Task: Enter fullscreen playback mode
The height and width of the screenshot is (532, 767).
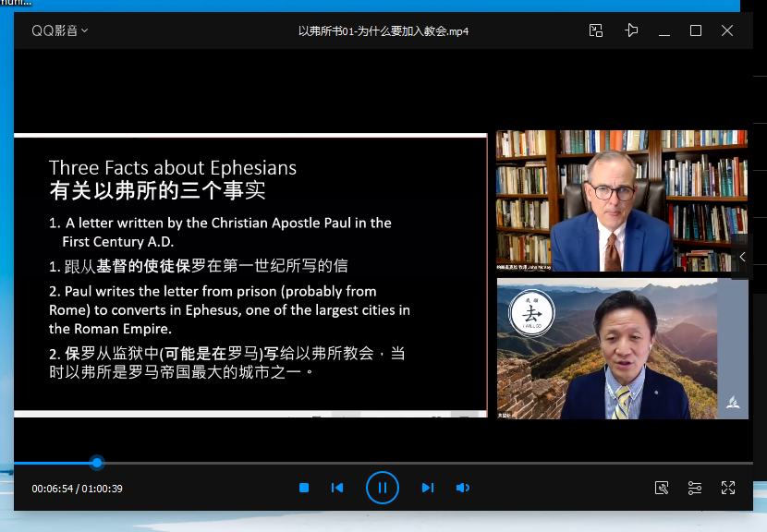Action: click(x=727, y=488)
